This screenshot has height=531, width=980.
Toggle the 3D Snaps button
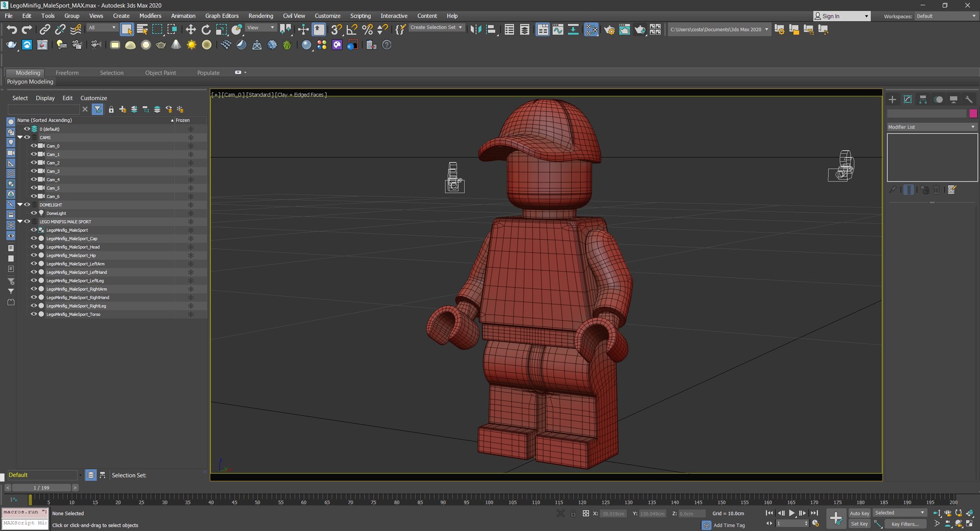click(336, 30)
